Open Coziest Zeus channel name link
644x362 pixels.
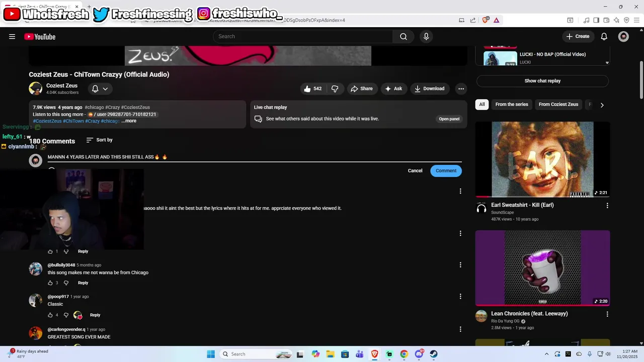62,86
